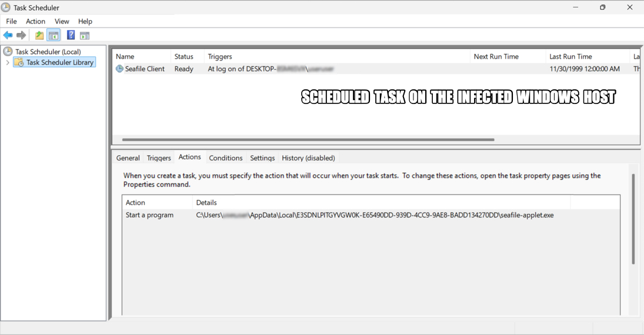Image resolution: width=644 pixels, height=335 pixels.
Task: Open Help via the question mark icon
Action: (x=71, y=35)
